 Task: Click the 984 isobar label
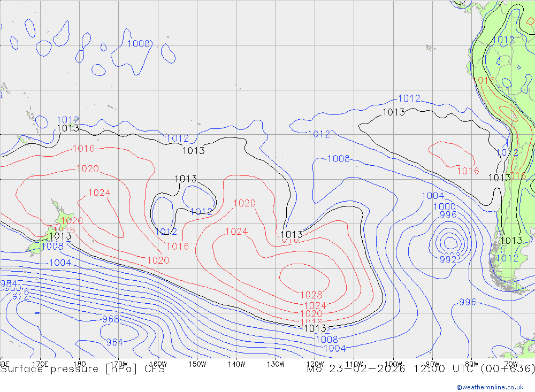coord(9,284)
